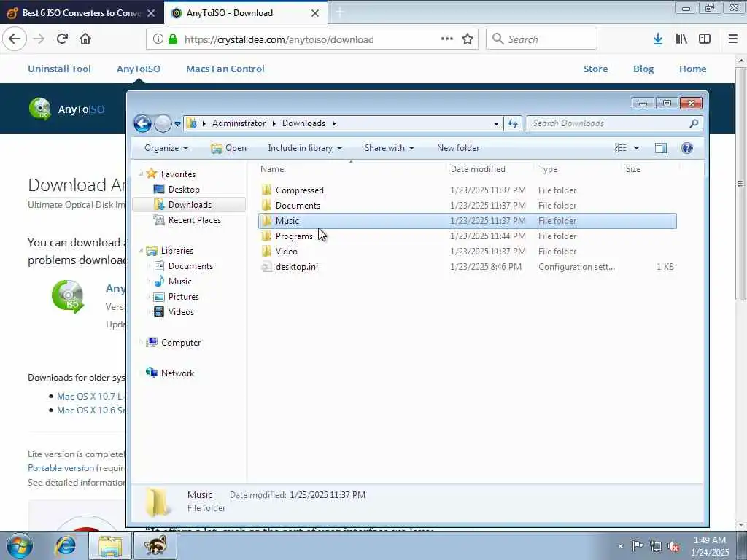Open Explorer help button
The width and height of the screenshot is (747, 560).
(687, 148)
